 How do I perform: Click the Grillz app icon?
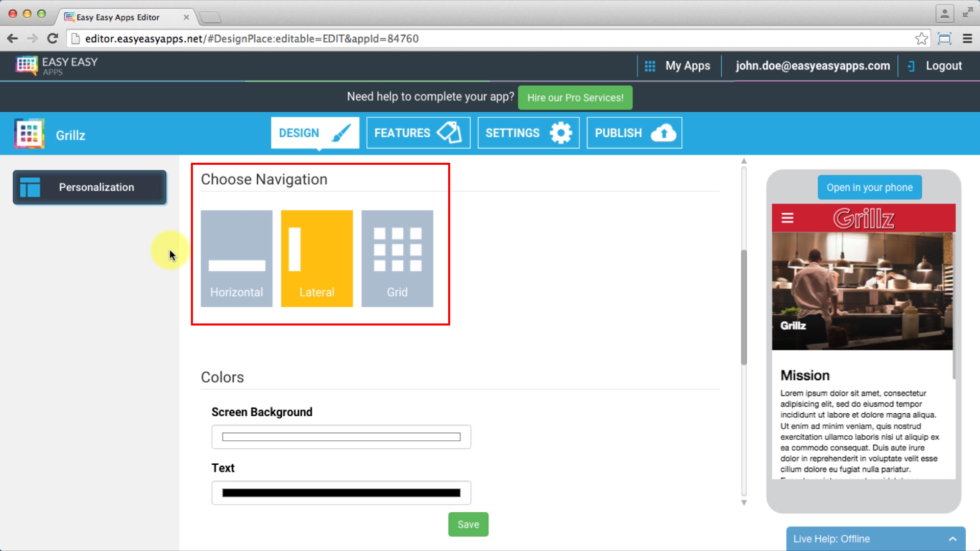(29, 134)
